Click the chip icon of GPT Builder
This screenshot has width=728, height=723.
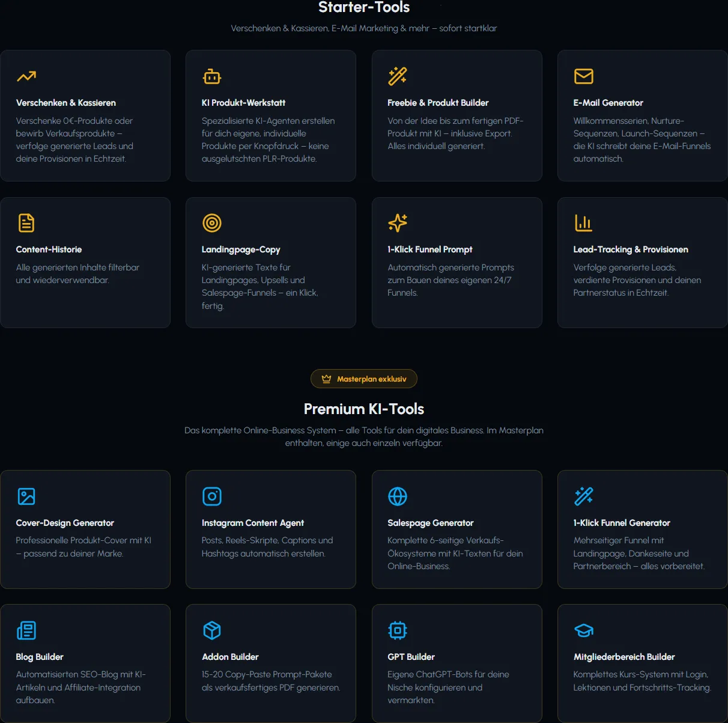(x=398, y=630)
